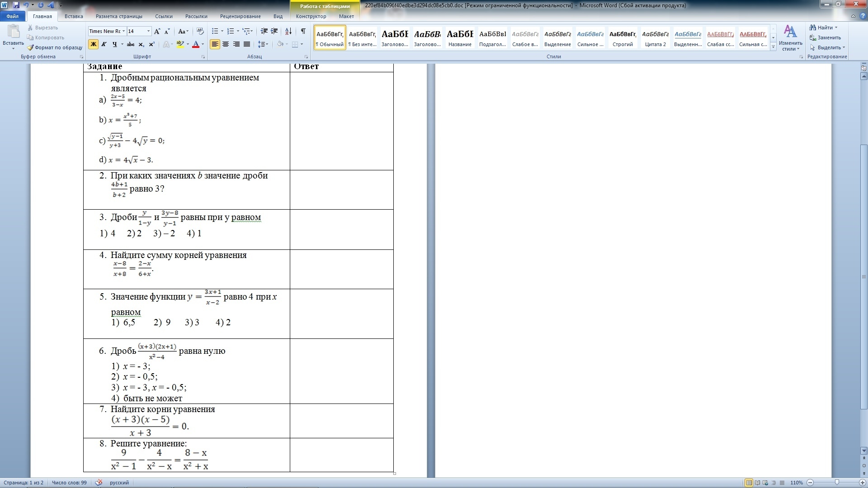The width and height of the screenshot is (868, 488).
Task: Sort the selected text alphabetically
Action: point(288,31)
